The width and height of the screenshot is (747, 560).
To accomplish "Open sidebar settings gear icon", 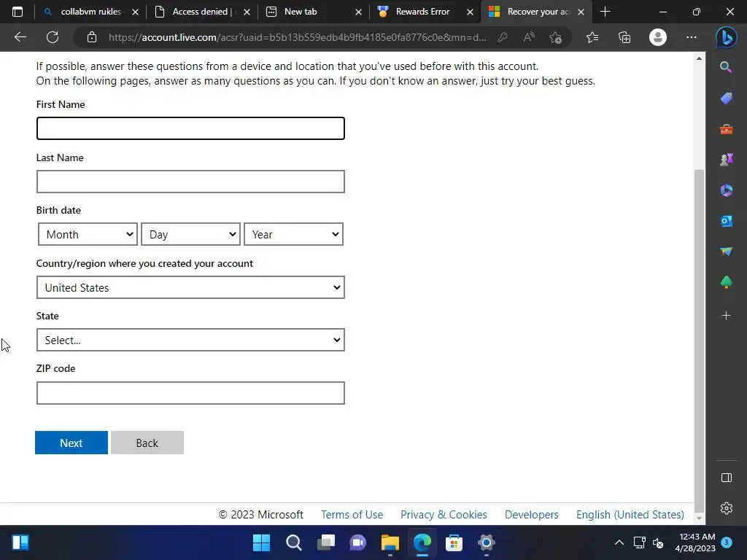I will 726,508.
